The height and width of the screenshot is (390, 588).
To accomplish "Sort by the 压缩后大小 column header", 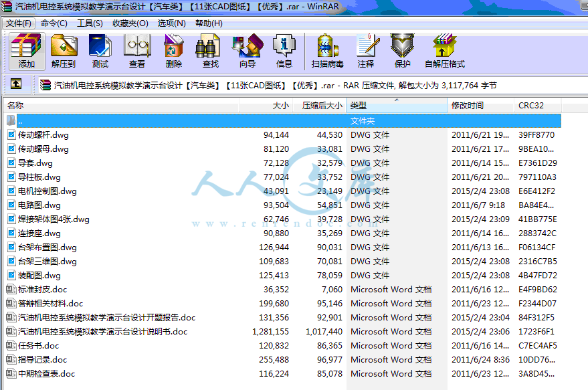I will tap(320, 106).
